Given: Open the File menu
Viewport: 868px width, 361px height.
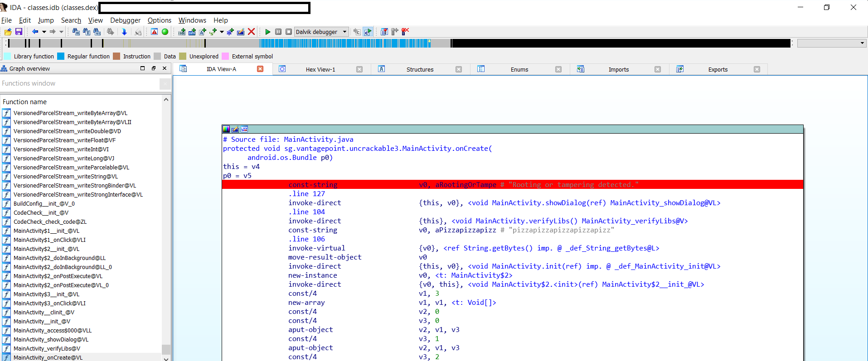Looking at the screenshot, I should [6, 20].
